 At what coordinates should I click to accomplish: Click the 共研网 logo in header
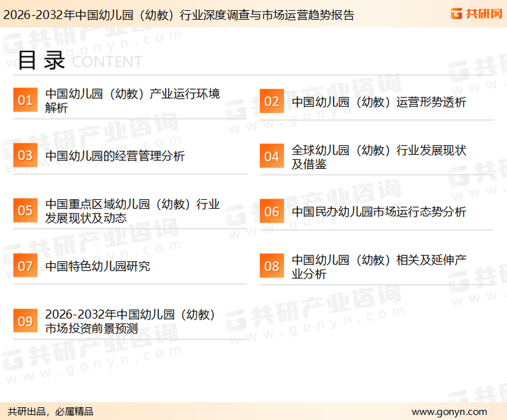tap(476, 14)
